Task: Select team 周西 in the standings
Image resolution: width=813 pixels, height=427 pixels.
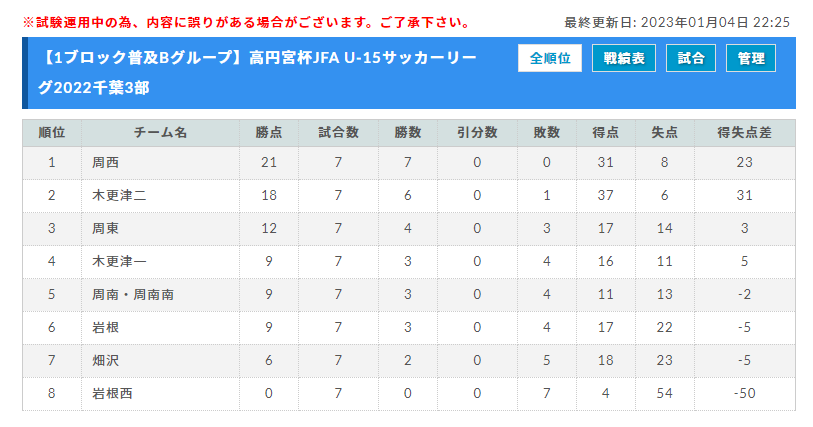Action: 105,163
